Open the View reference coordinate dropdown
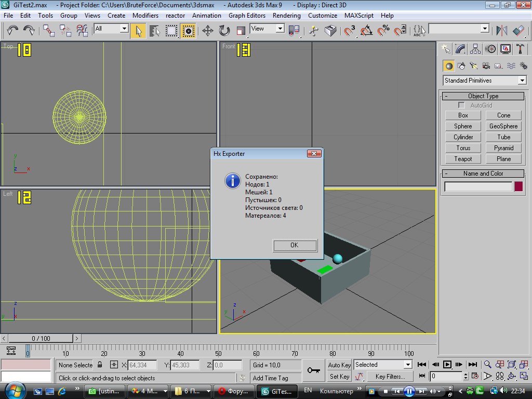The image size is (532, 399). tap(280, 29)
